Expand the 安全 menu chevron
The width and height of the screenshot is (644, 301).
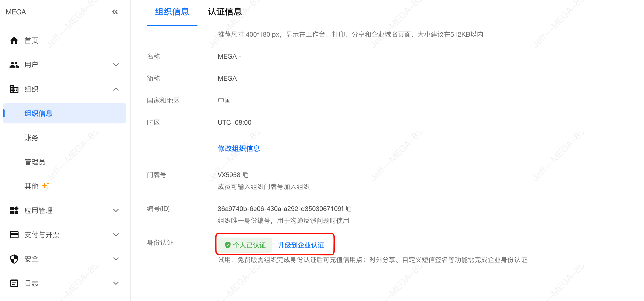coord(116,259)
